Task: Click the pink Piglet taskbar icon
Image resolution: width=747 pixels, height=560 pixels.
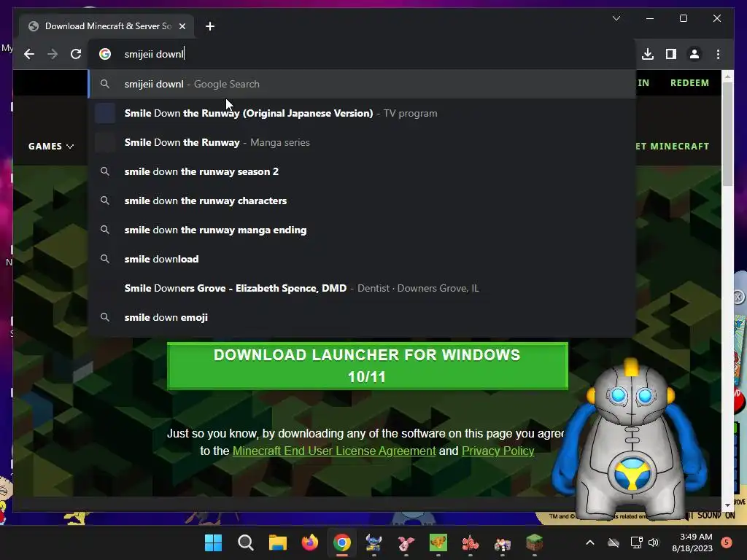Action: point(406,542)
